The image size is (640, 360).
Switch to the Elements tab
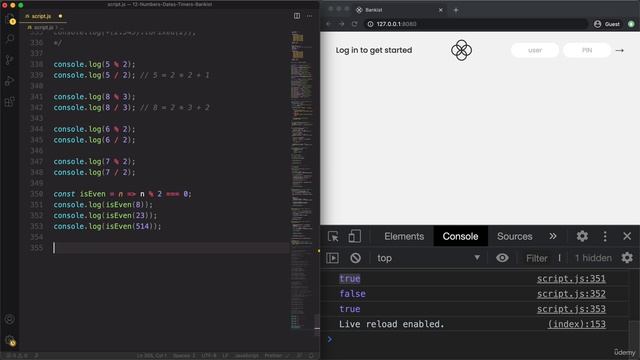[x=404, y=236]
